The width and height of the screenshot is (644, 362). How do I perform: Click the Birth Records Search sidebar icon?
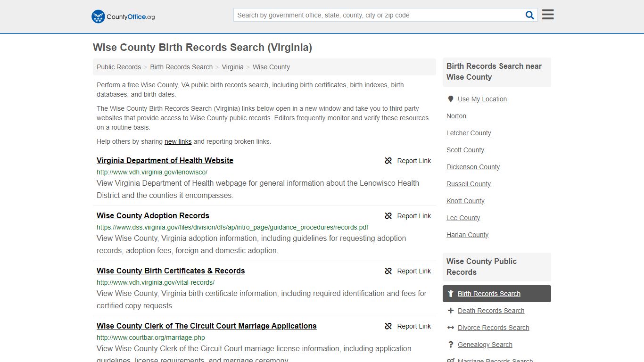451,294
